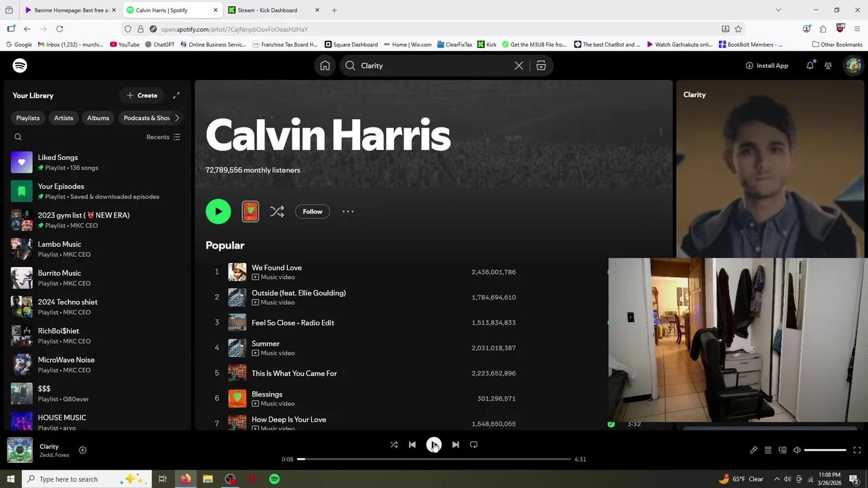
Task: Clear the Clarity search text
Action: [519, 66]
